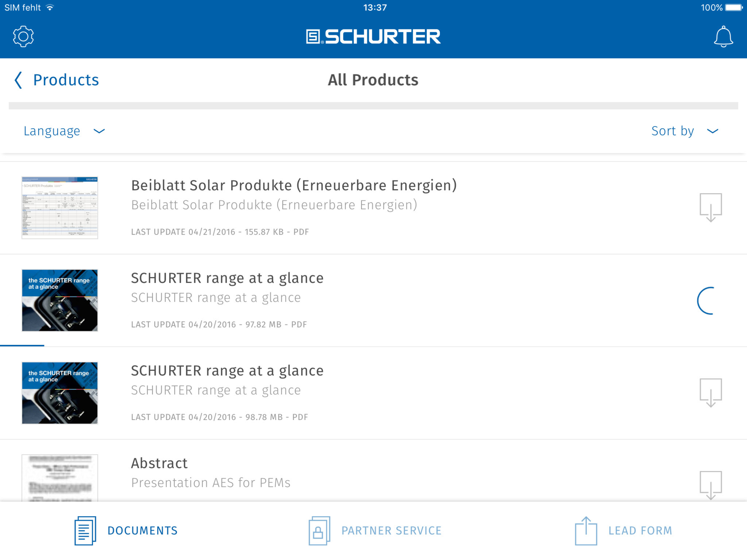This screenshot has height=560, width=747.
Task: Open settings via the gear icon
Action: [23, 36]
